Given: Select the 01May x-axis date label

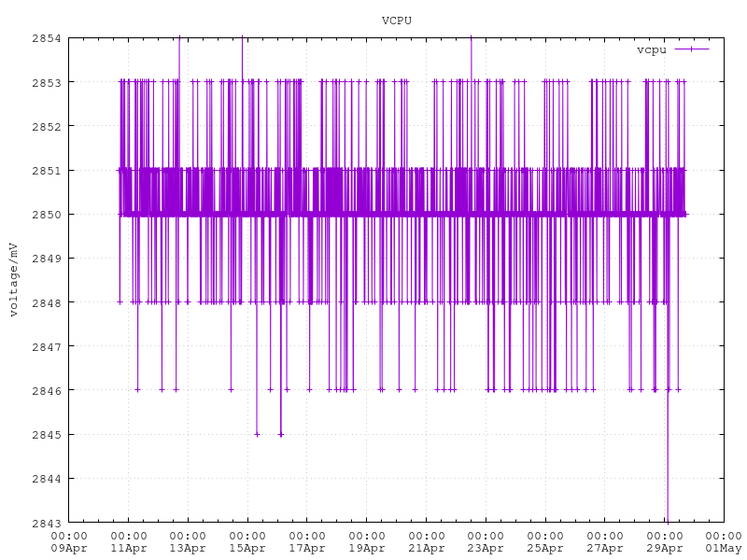Looking at the screenshot, I should (723, 549).
